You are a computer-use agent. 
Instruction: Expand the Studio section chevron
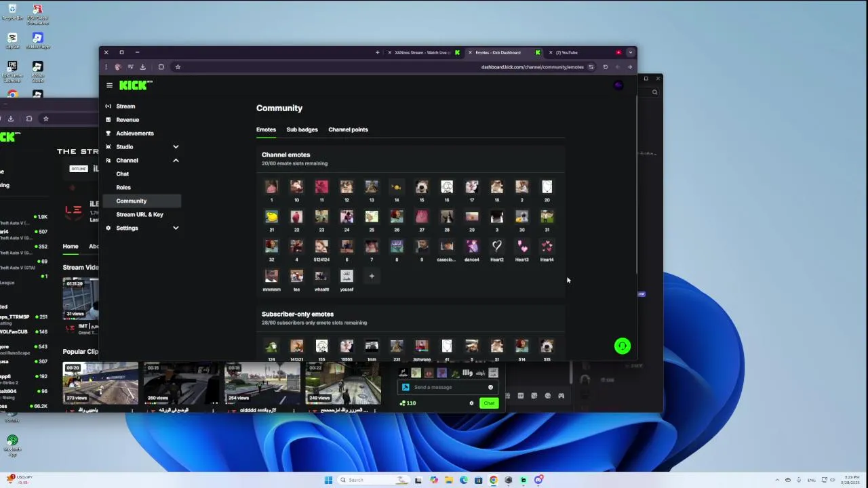176,147
